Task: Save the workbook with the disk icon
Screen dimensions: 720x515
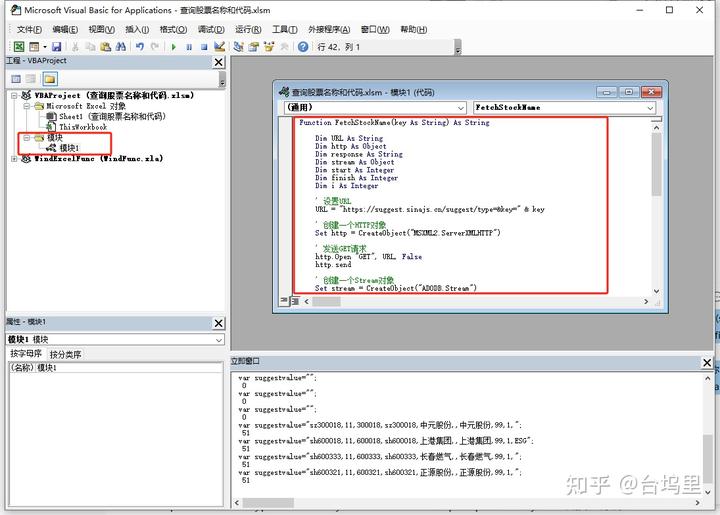Action: [x=56, y=46]
